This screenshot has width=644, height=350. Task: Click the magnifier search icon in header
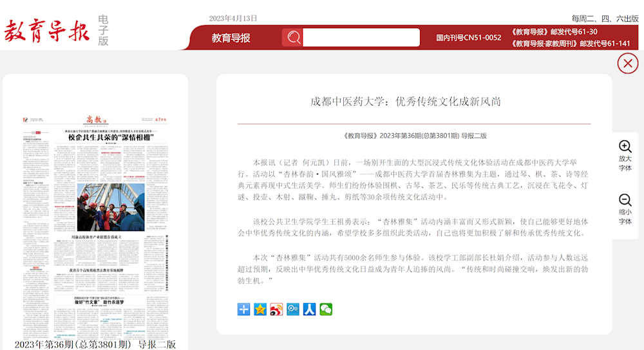(293, 38)
